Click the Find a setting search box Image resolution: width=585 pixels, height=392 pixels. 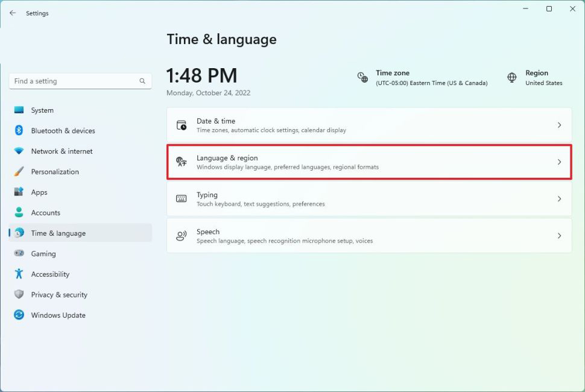tap(75, 81)
